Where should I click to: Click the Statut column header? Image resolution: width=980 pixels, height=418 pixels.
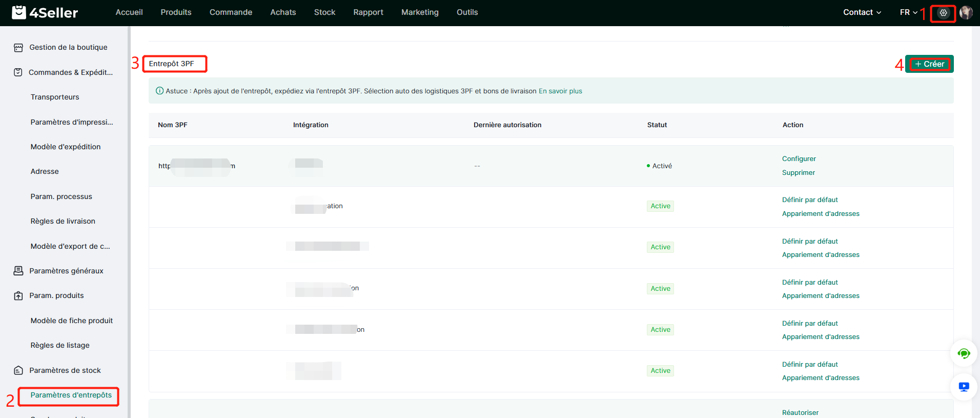pos(657,125)
